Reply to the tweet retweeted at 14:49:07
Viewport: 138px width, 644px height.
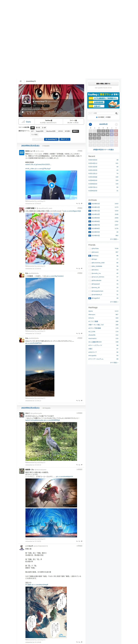[77, 204]
